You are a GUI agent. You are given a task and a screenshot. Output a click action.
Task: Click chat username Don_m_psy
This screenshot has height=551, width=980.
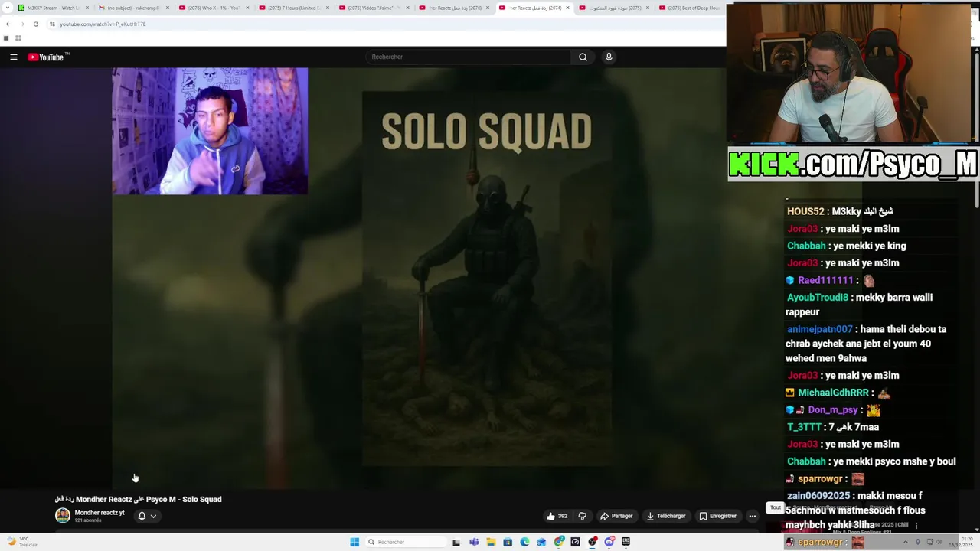pyautogui.click(x=833, y=410)
